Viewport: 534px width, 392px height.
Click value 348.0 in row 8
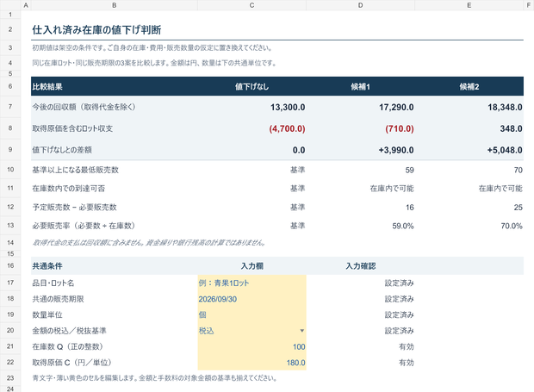point(512,128)
